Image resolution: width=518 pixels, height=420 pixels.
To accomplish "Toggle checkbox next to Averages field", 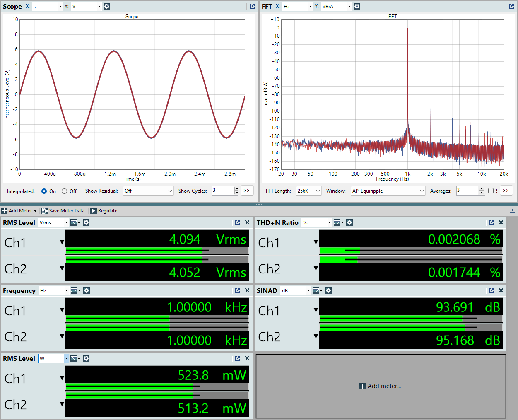I will click(x=491, y=191).
